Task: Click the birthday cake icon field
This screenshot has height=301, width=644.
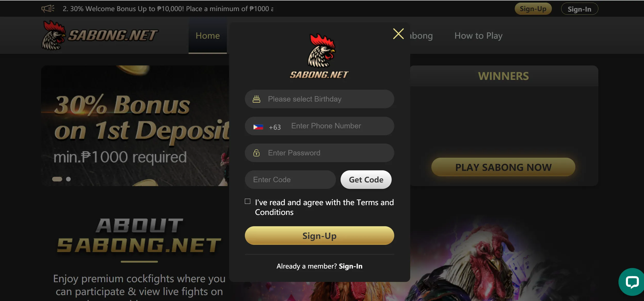Action: tap(257, 98)
